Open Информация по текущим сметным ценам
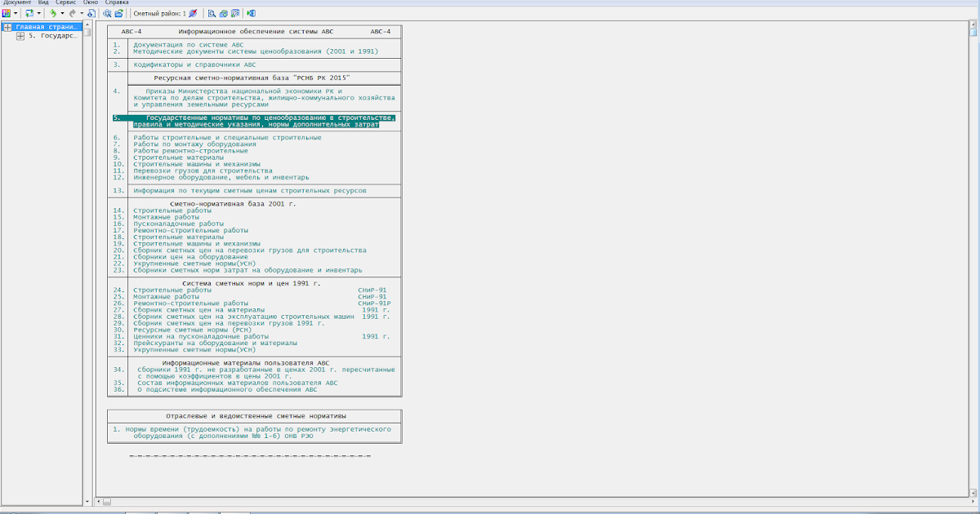This screenshot has width=980, height=514. click(x=250, y=190)
